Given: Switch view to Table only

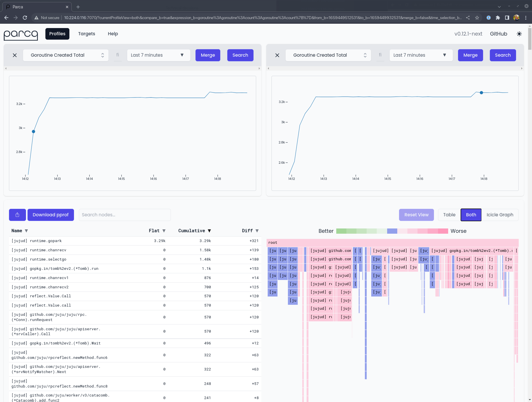Looking at the screenshot, I should pyautogui.click(x=449, y=215).
